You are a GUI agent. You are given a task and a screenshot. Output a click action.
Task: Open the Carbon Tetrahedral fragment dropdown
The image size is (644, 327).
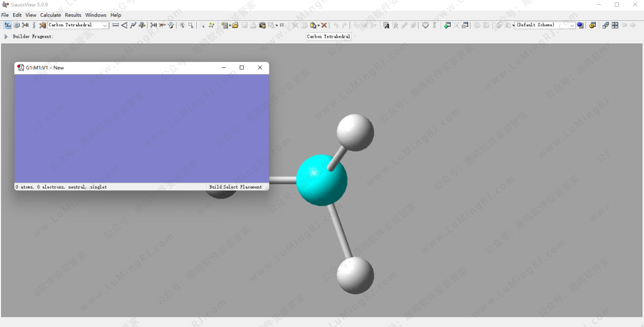(x=105, y=25)
